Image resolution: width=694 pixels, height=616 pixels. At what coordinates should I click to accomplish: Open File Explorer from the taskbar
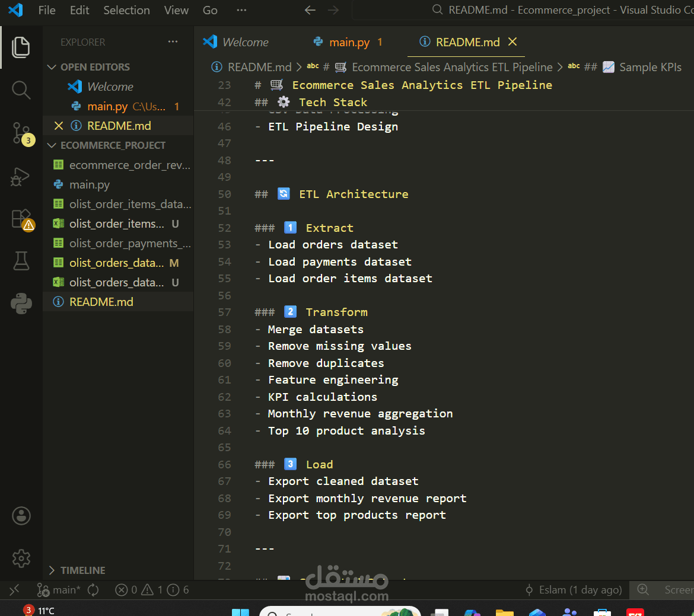504,612
